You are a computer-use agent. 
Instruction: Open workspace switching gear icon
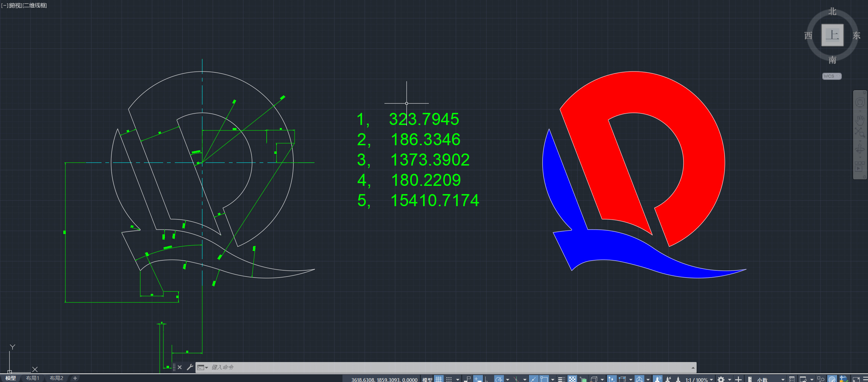pyautogui.click(x=721, y=379)
